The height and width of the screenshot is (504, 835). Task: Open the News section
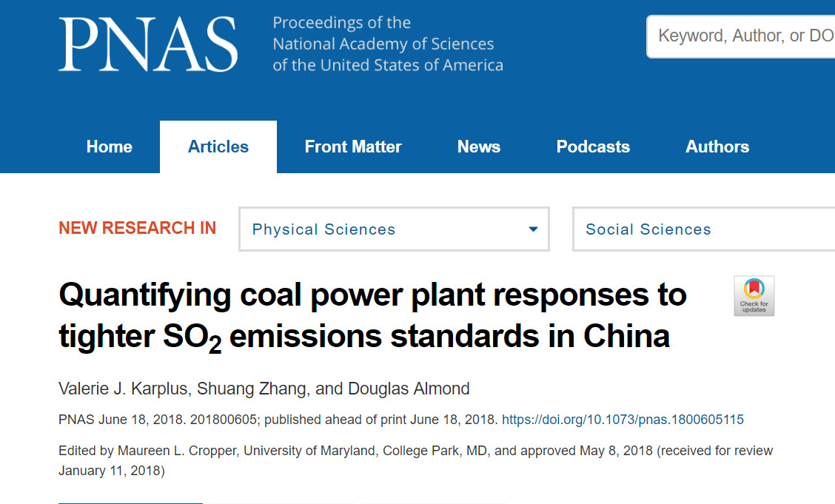pyautogui.click(x=479, y=147)
